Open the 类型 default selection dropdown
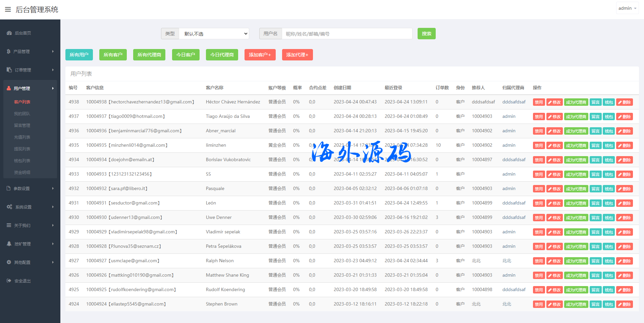The width and height of the screenshot is (644, 323). 214,34
